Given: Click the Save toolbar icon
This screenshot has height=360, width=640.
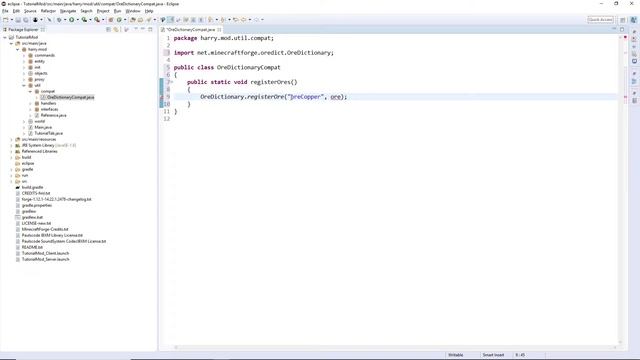Looking at the screenshot, I should click(x=18, y=20).
